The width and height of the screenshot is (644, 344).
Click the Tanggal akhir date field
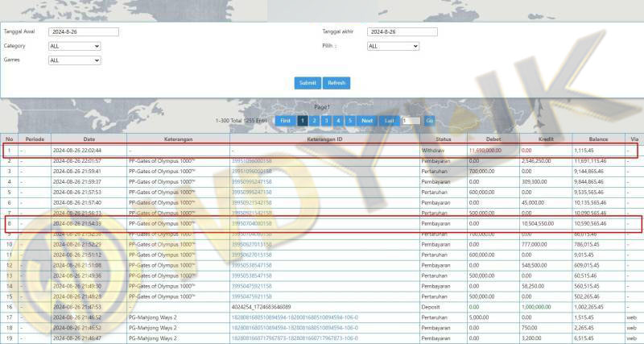402,31
